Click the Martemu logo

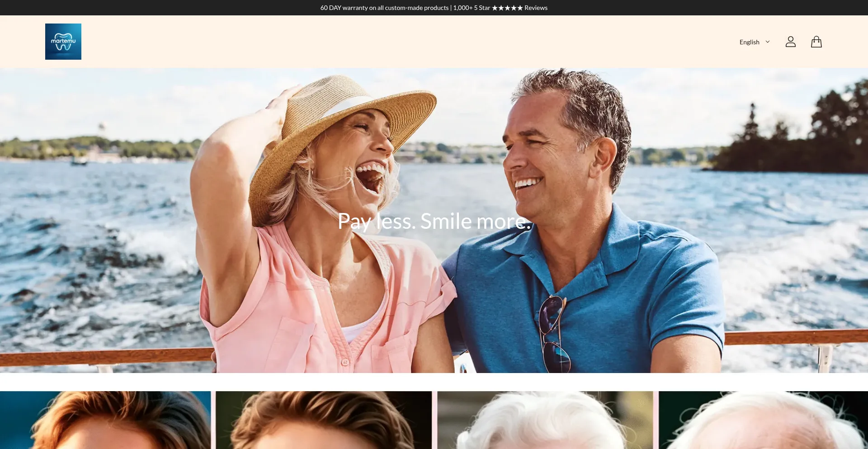[63, 42]
